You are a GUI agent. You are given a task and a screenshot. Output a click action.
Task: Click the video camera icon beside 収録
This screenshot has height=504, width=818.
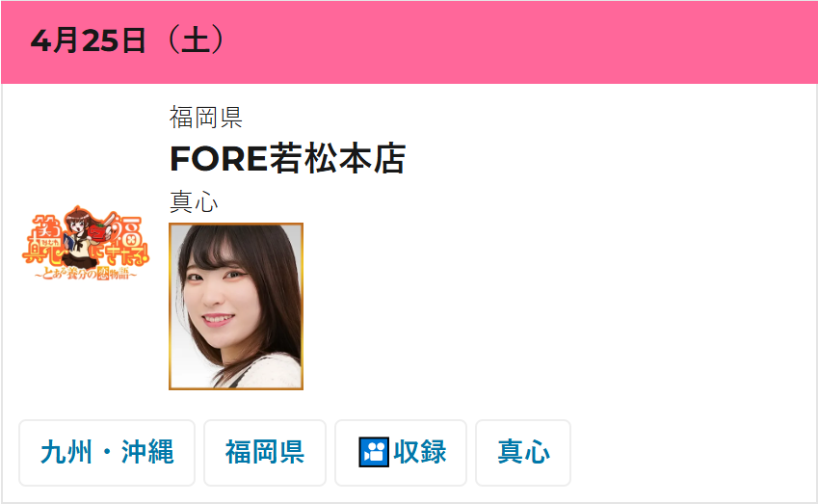click(374, 452)
